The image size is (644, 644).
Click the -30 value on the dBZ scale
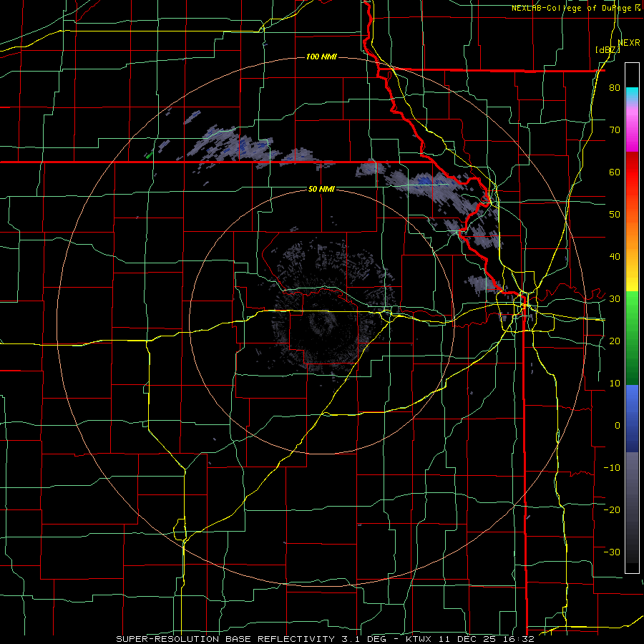[x=612, y=552]
